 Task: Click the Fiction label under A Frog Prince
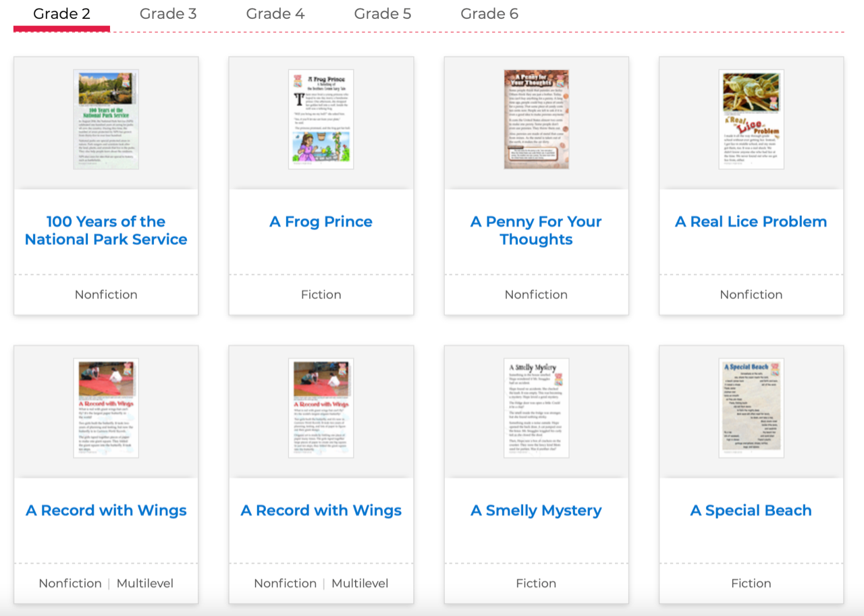[321, 295]
